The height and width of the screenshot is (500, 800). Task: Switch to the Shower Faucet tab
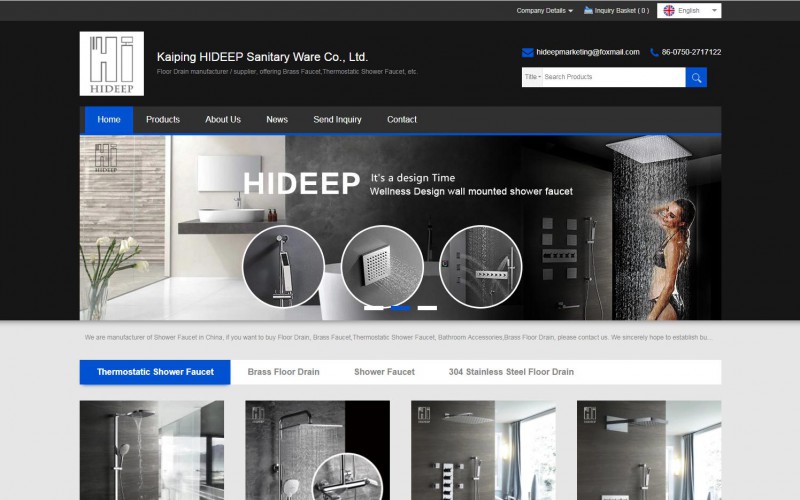tap(384, 372)
